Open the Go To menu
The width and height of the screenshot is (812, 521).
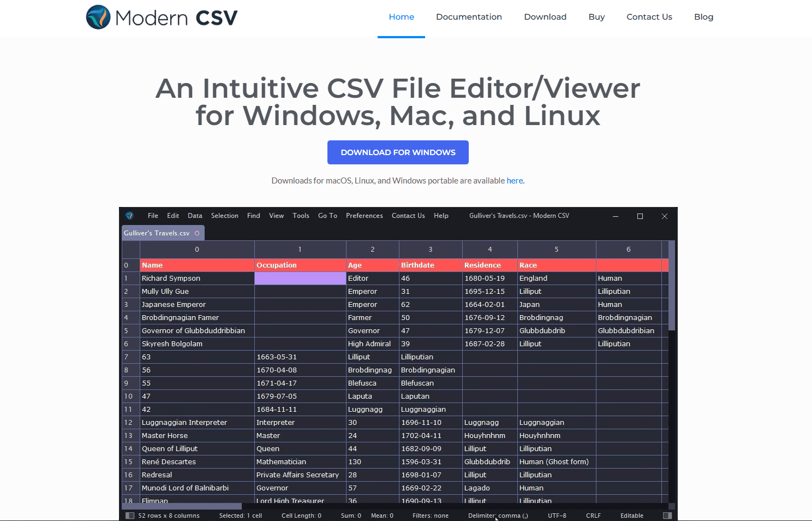tap(327, 215)
